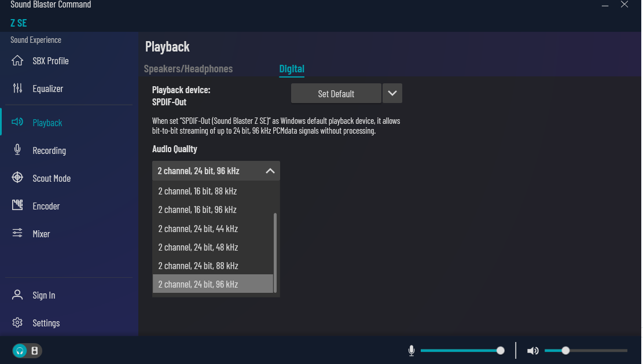This screenshot has width=643, height=364.
Task: Select 2 channel, 24 bit, 48 kHz
Action: [213, 247]
